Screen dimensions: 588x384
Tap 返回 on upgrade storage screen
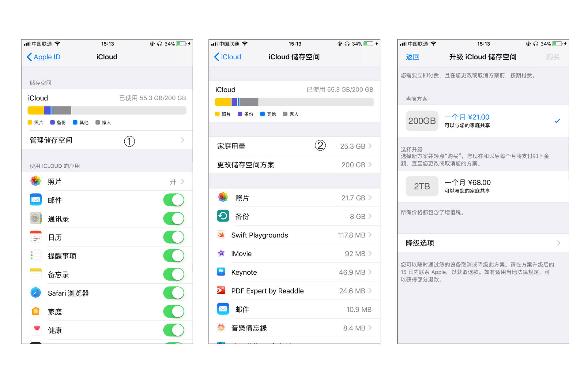click(x=412, y=57)
